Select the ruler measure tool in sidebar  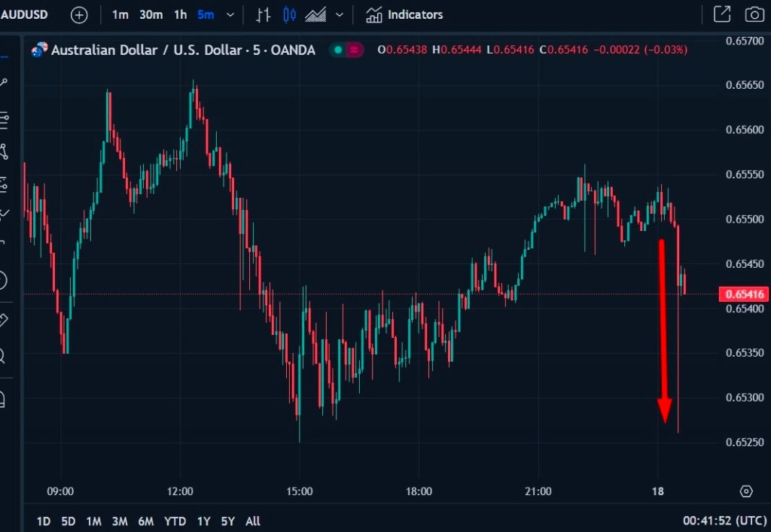(3, 321)
